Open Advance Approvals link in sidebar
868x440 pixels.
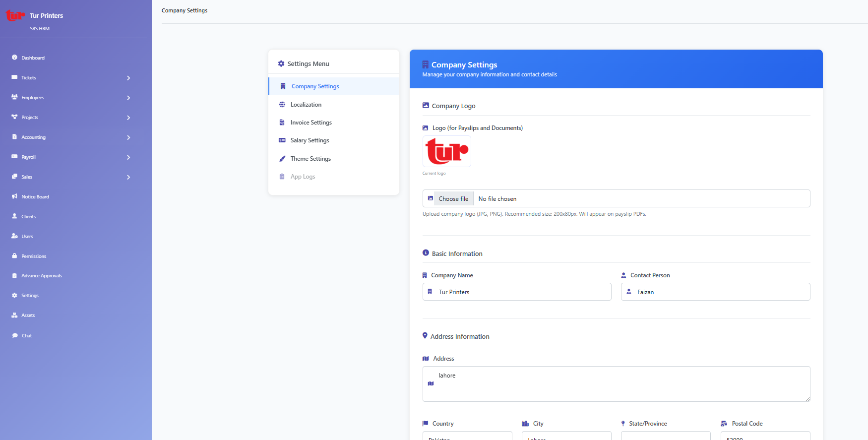coord(42,276)
